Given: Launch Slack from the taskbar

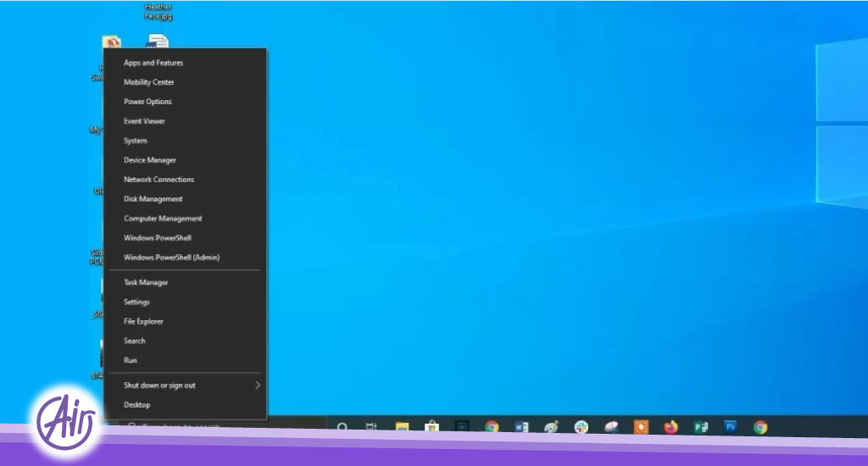Looking at the screenshot, I should (x=581, y=427).
